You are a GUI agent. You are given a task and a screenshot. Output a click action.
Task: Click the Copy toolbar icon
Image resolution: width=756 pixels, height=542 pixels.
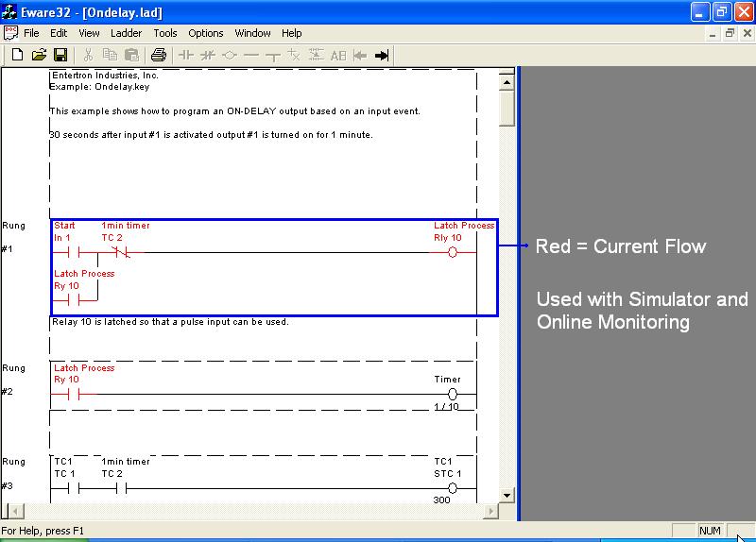click(110, 55)
